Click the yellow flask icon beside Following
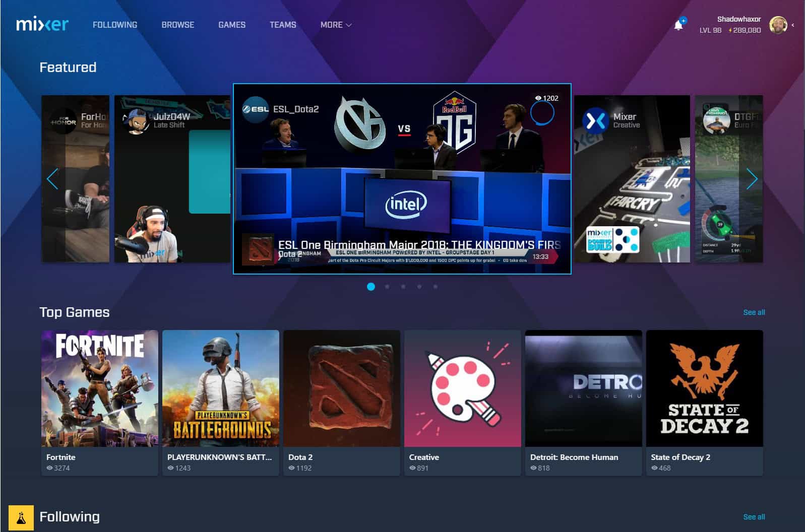Viewport: 805px width, 532px height. pos(21,518)
